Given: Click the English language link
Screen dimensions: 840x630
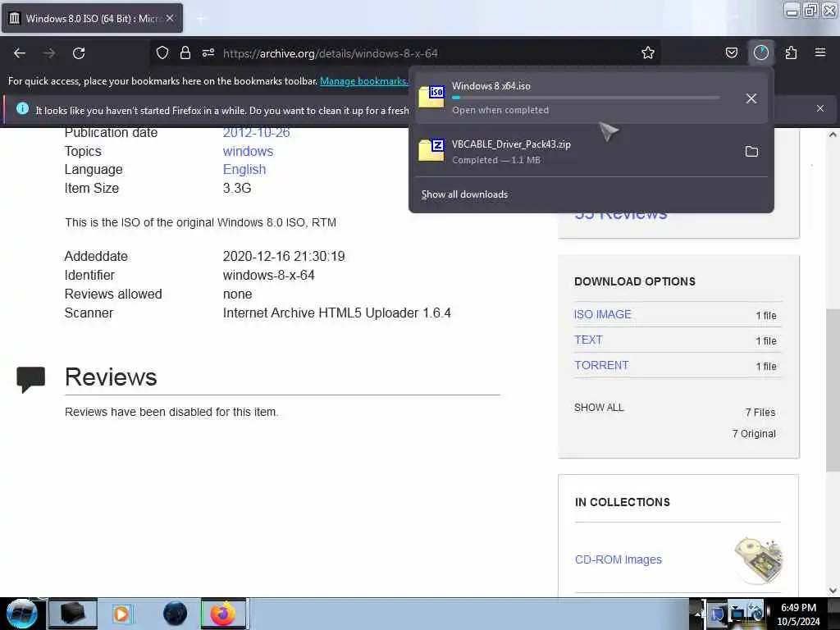Looking at the screenshot, I should [x=244, y=169].
